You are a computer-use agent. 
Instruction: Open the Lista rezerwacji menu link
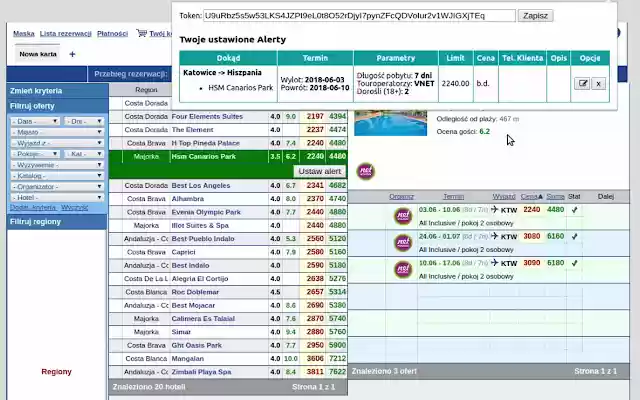tap(65, 33)
